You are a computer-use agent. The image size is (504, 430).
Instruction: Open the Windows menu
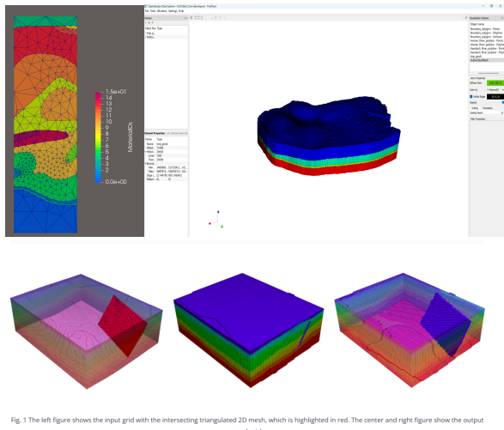point(162,11)
